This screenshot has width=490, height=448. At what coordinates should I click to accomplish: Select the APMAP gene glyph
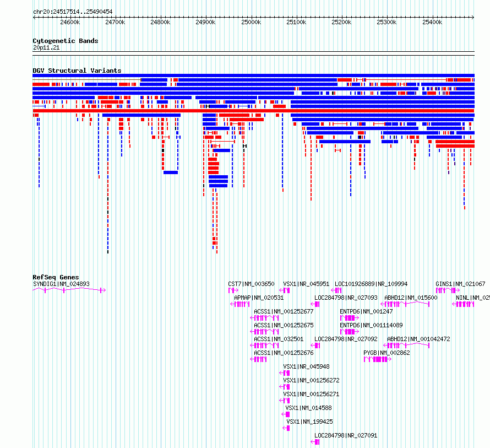click(240, 304)
